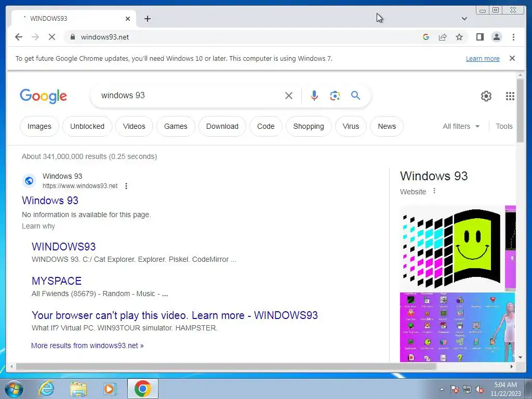This screenshot has height=399, width=532.
Task: Click the horizontal scrollbar thumb
Action: (225, 366)
